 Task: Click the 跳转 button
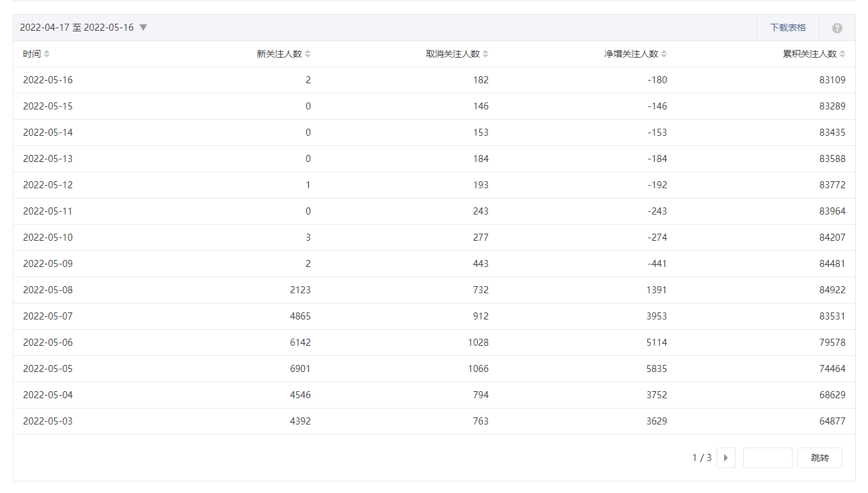819,458
